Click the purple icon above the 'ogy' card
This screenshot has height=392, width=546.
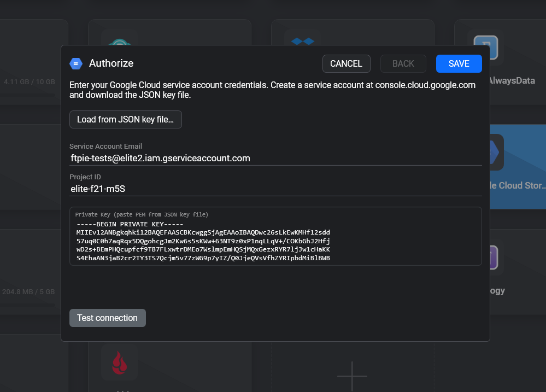[494, 258]
